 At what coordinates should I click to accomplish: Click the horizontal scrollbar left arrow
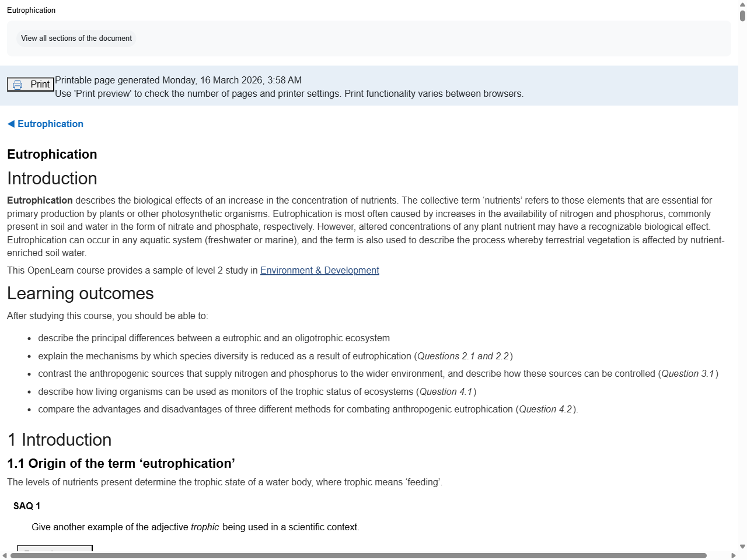click(5, 555)
